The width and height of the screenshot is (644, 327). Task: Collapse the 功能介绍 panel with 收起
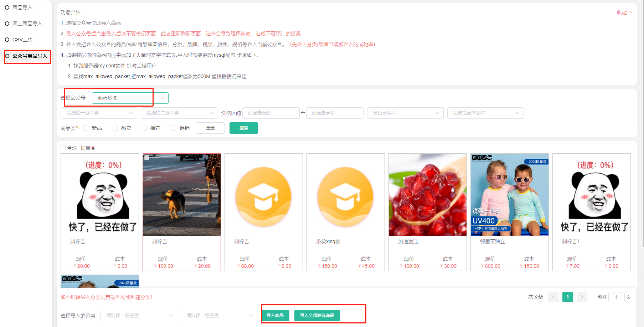tap(624, 12)
